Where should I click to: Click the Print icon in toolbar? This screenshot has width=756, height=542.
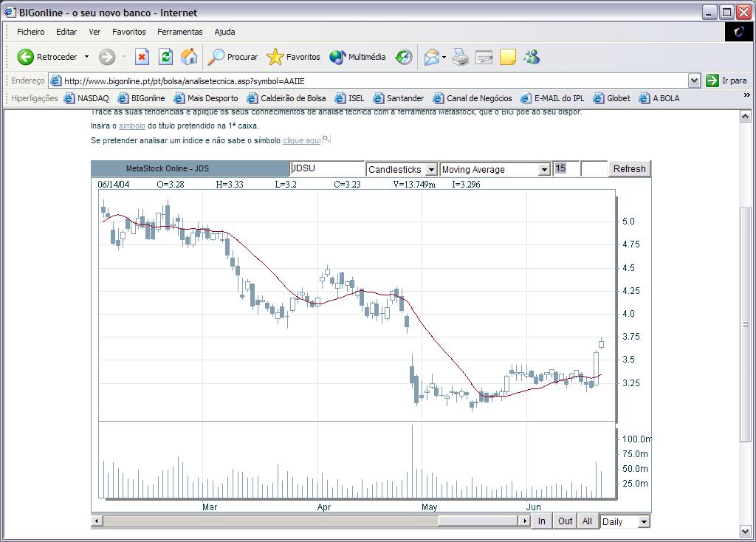[x=461, y=57]
